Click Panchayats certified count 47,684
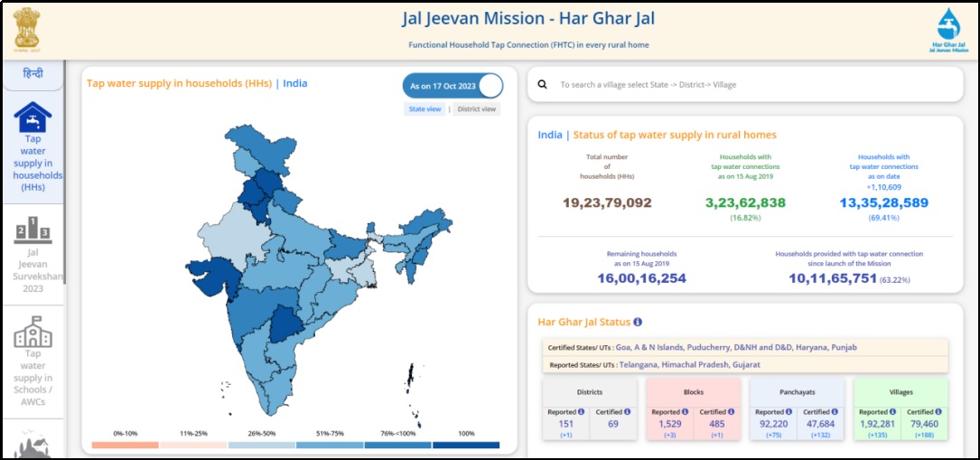980x460 pixels. point(821,424)
